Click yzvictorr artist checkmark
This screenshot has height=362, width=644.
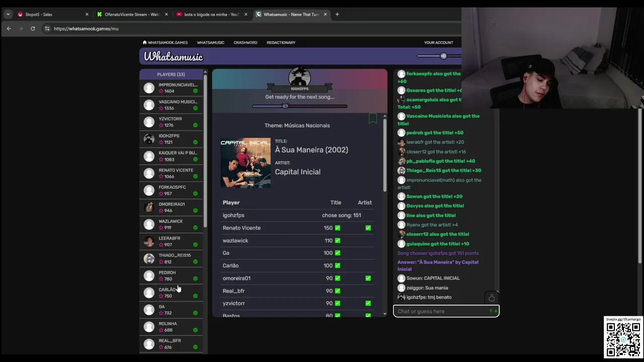[368, 303]
